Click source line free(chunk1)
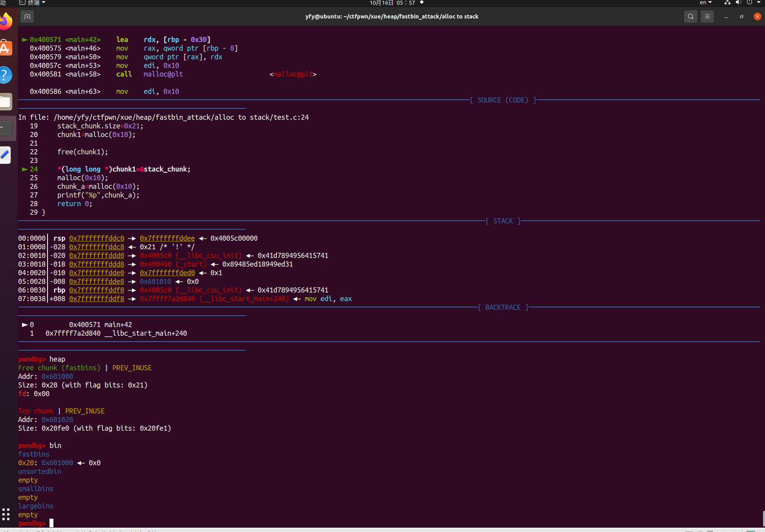The width and height of the screenshot is (765, 532). pyautogui.click(x=82, y=152)
